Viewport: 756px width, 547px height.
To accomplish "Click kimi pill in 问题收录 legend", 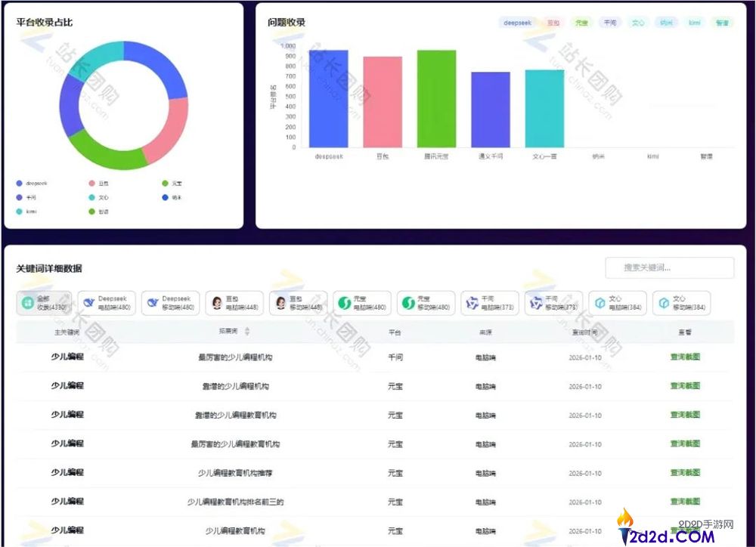I will point(694,23).
